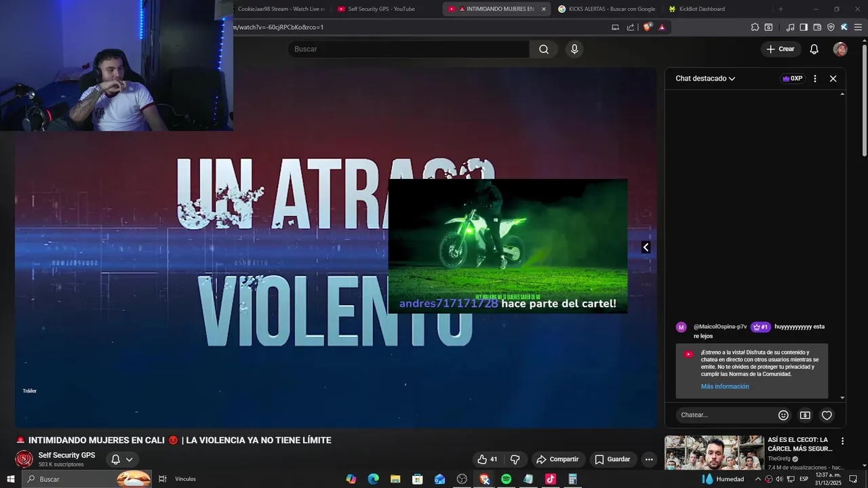Click the browser address bar URL

click(278, 27)
